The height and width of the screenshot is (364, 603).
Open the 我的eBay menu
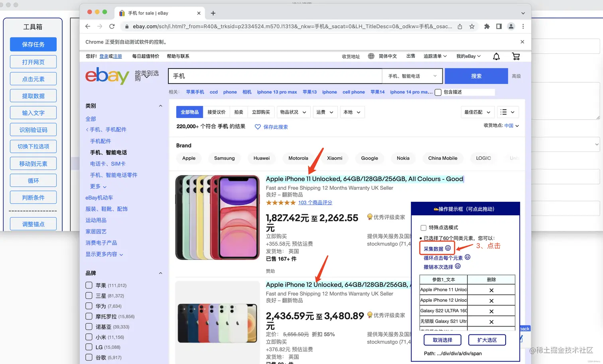pos(467,56)
